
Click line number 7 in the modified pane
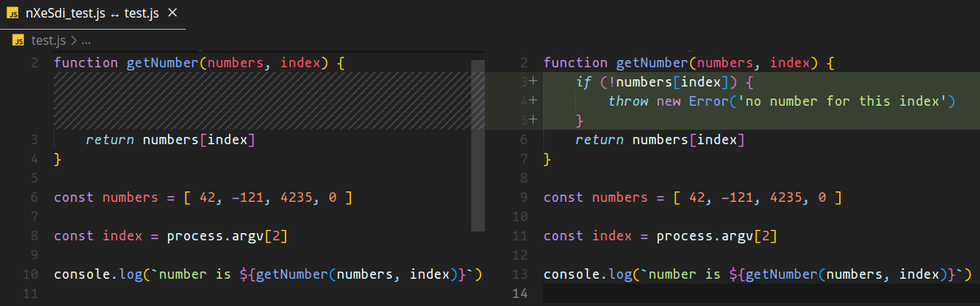[x=524, y=159]
